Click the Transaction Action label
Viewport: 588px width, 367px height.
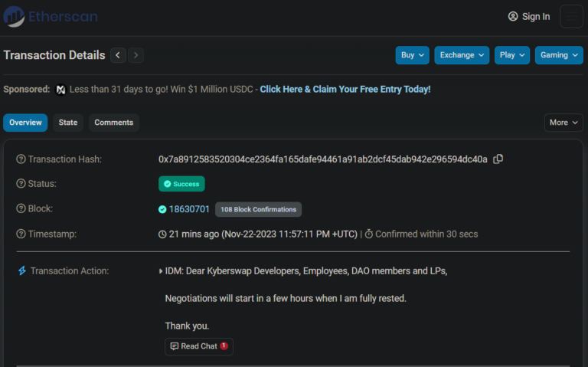[70, 271]
